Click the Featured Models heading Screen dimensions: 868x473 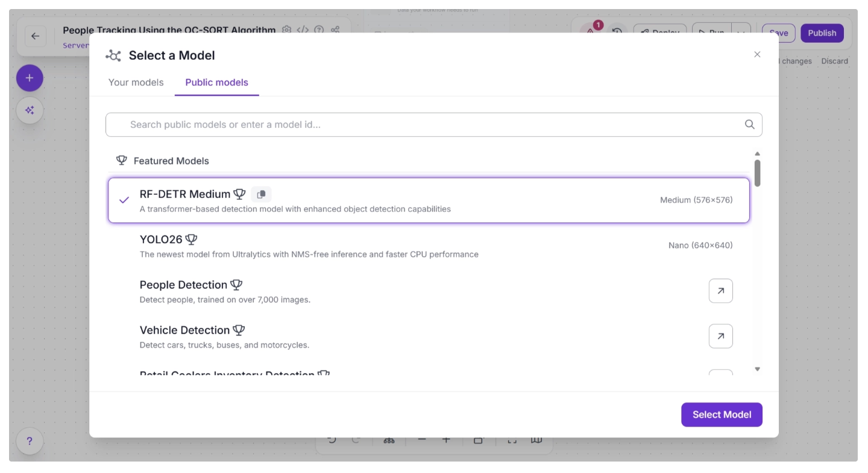(171, 161)
